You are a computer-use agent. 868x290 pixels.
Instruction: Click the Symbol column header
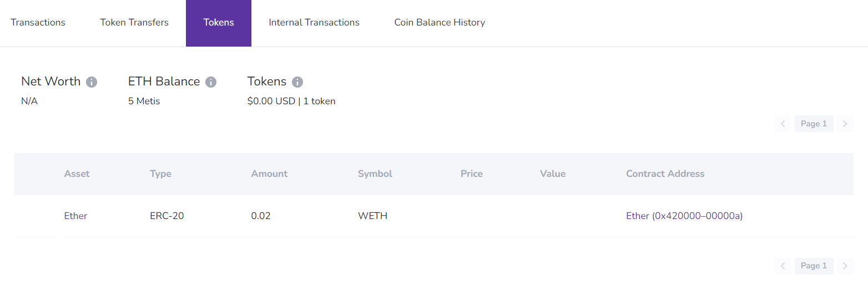click(375, 174)
